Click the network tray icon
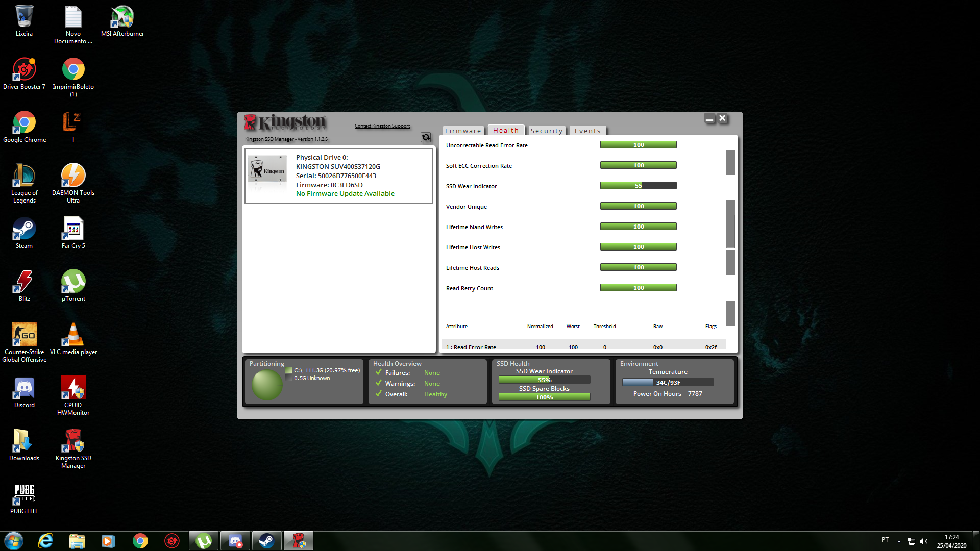Image resolution: width=980 pixels, height=551 pixels. [x=912, y=541]
